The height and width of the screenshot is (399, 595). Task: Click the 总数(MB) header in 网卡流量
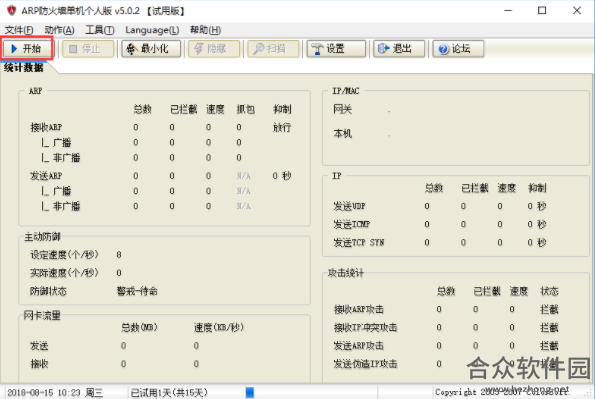pyautogui.click(x=139, y=327)
